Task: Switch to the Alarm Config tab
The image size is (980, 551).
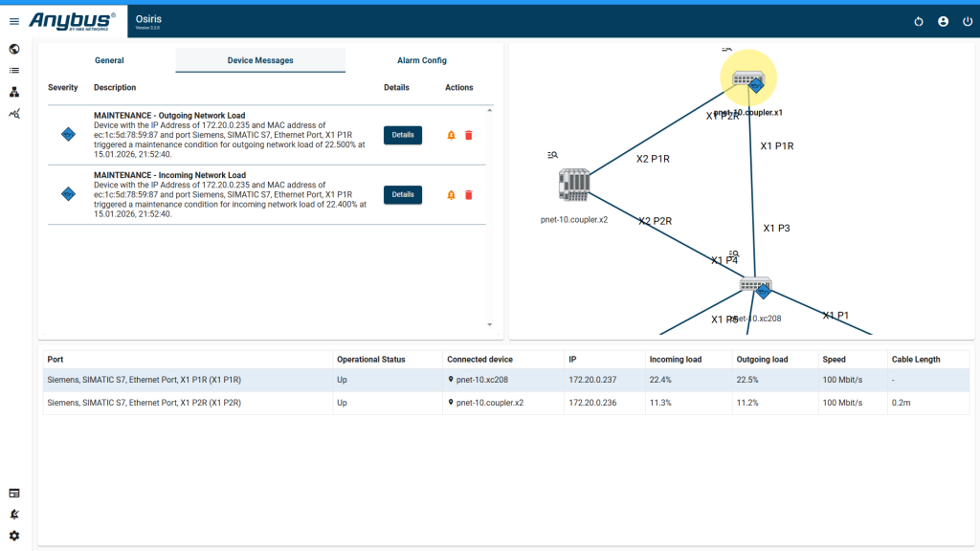Action: pyautogui.click(x=422, y=60)
